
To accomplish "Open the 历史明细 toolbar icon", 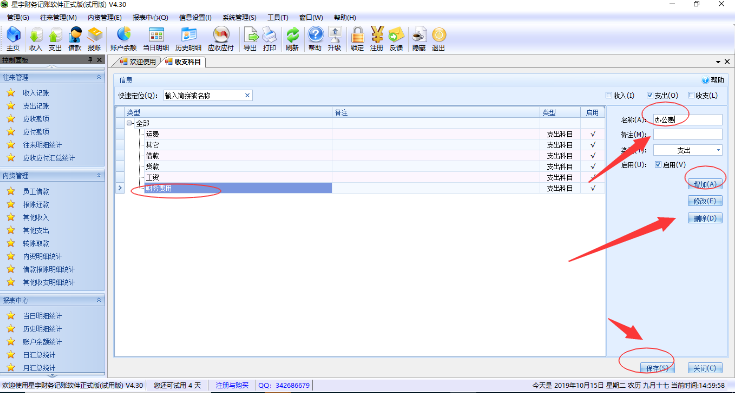I will click(x=188, y=39).
